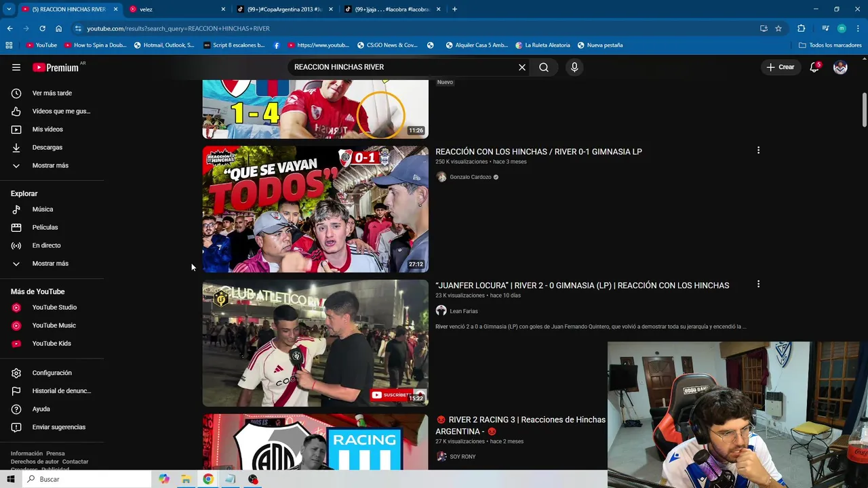Open the YouTube bookmark
Screen dimensions: 868x488
(41, 45)
